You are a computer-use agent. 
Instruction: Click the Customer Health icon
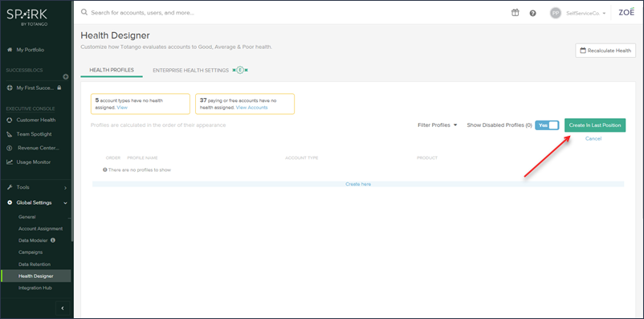(10, 120)
